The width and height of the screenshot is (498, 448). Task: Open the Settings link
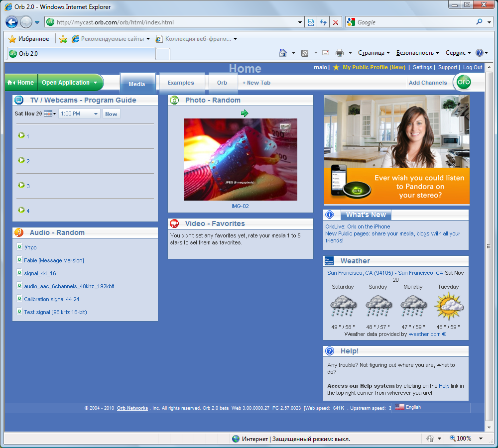[x=422, y=67]
